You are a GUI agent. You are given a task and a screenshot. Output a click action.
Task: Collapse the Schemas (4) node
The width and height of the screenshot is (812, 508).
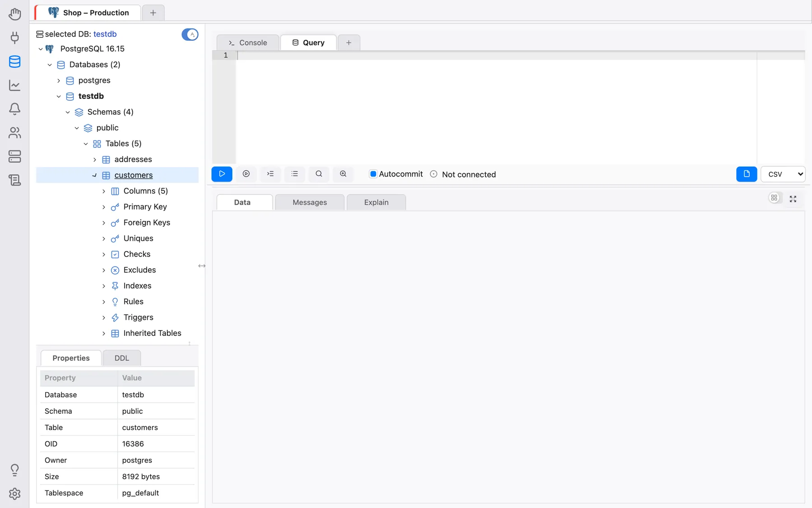tap(68, 112)
